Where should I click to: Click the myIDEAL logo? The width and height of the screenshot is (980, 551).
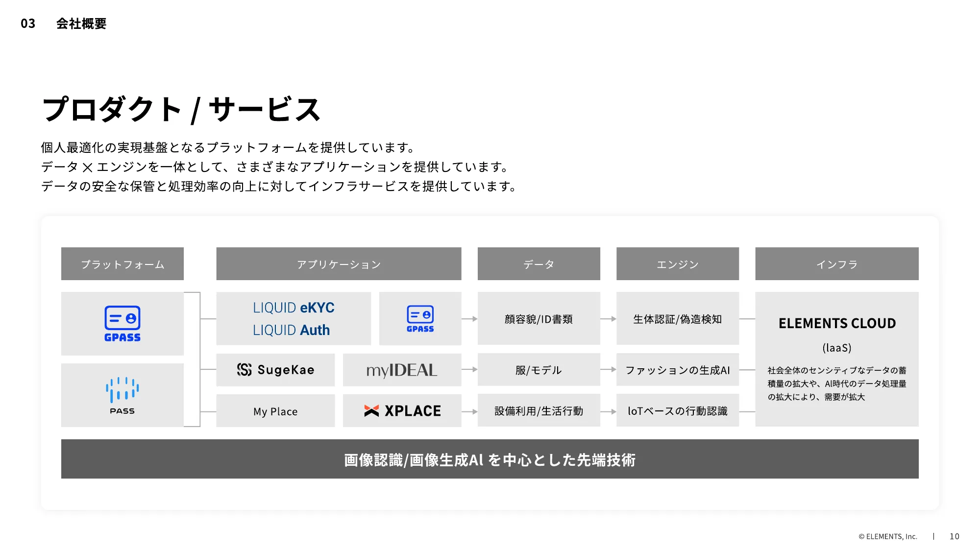coord(402,370)
